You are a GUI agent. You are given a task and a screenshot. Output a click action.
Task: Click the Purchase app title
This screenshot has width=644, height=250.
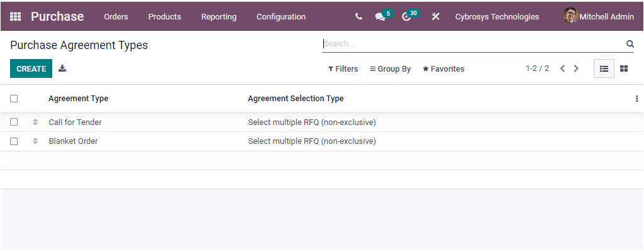coord(57,16)
